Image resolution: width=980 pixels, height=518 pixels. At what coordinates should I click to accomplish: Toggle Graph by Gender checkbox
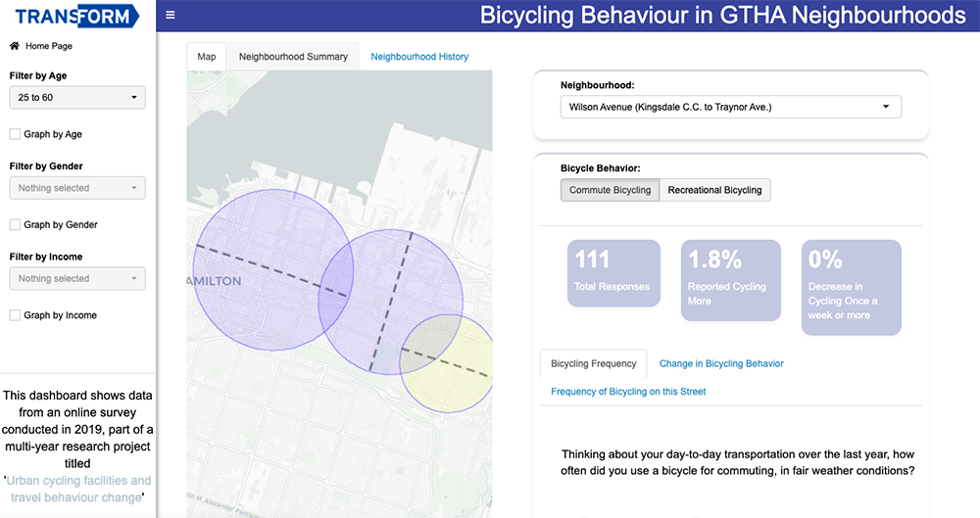15,225
